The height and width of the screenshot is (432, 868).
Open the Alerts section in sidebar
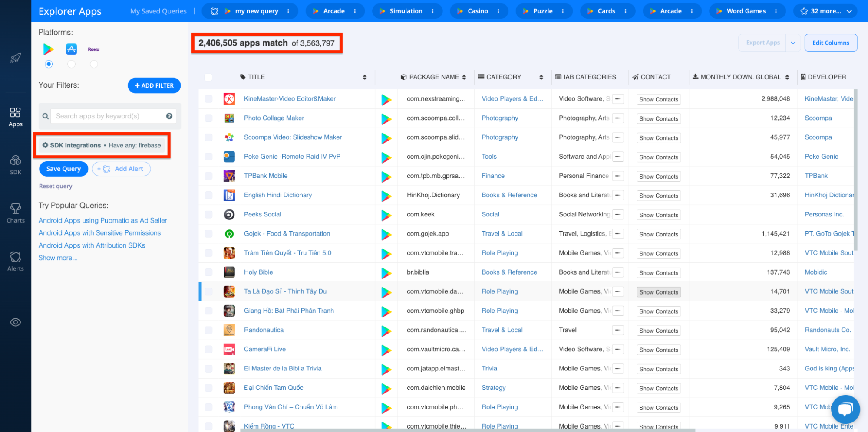tap(16, 261)
